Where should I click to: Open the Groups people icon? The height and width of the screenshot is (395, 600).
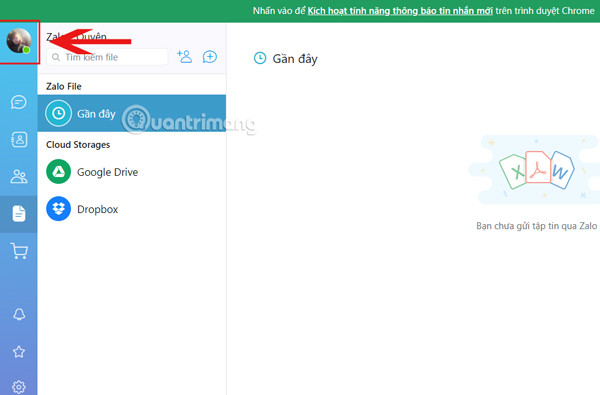click(x=19, y=176)
